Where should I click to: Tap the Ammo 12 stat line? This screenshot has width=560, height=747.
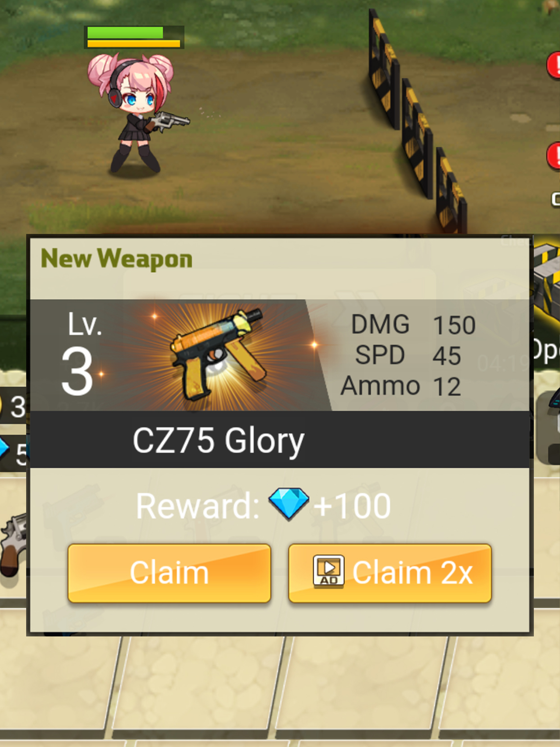click(x=401, y=386)
